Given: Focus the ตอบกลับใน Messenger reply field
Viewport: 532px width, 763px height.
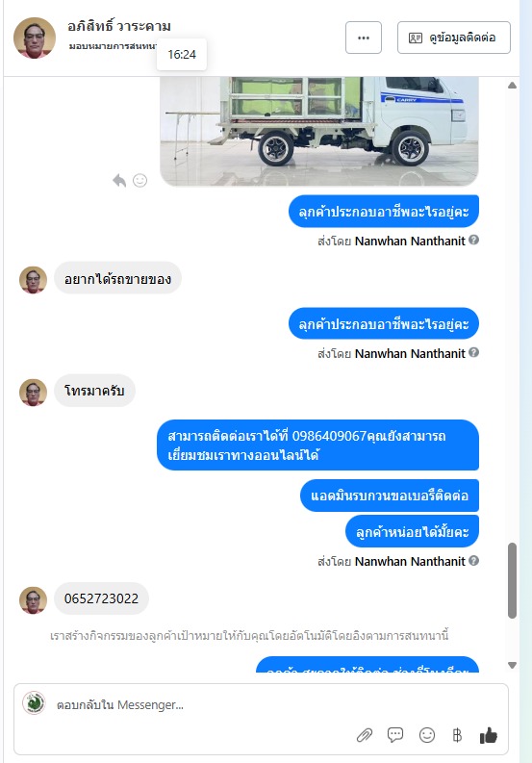Looking at the screenshot, I should click(x=261, y=704).
